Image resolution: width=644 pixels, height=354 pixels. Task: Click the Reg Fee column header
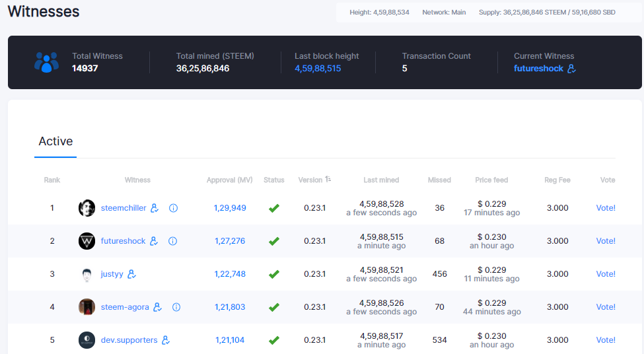click(557, 180)
